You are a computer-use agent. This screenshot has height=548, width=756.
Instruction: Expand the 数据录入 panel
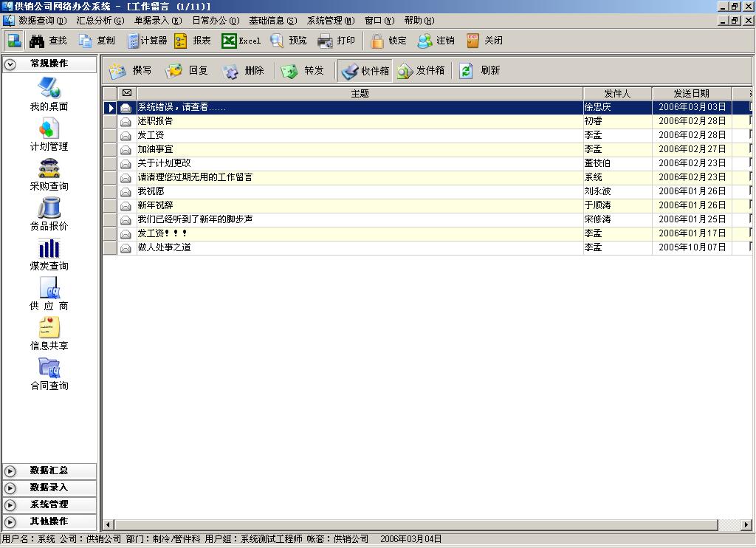(x=49, y=487)
